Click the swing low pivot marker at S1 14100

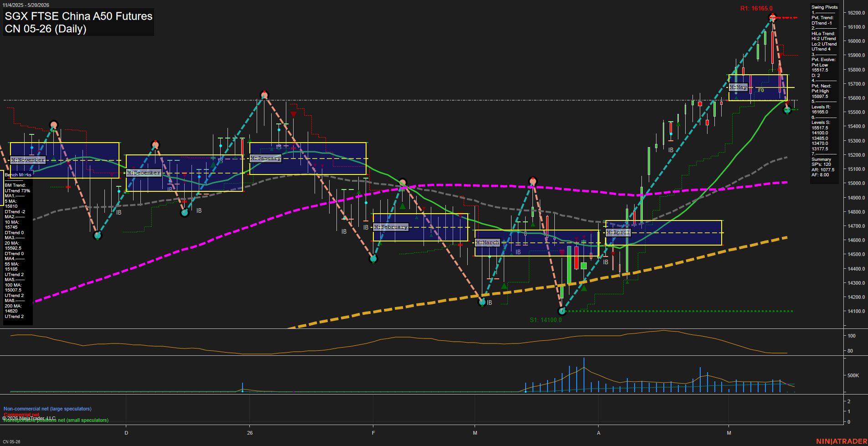(x=562, y=311)
